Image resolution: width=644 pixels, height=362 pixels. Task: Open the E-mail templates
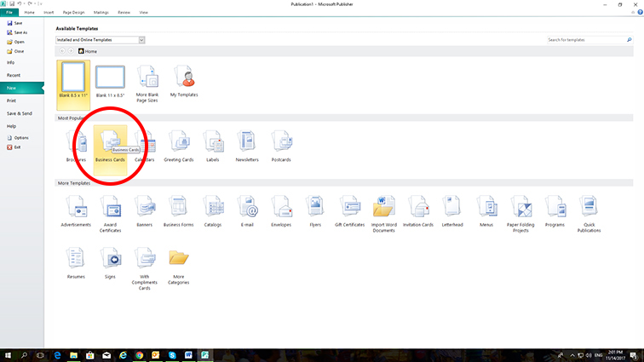tap(247, 211)
